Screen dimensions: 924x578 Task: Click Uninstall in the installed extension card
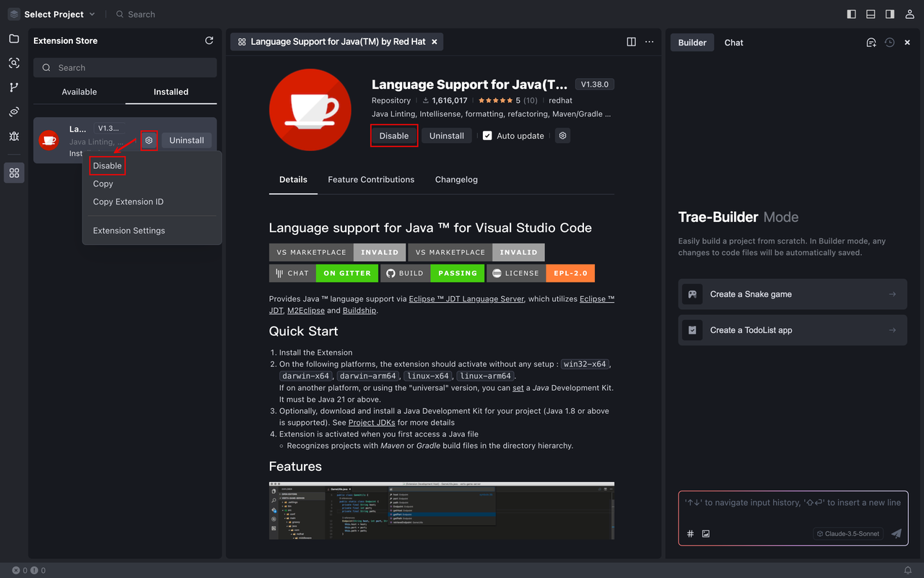click(x=187, y=140)
